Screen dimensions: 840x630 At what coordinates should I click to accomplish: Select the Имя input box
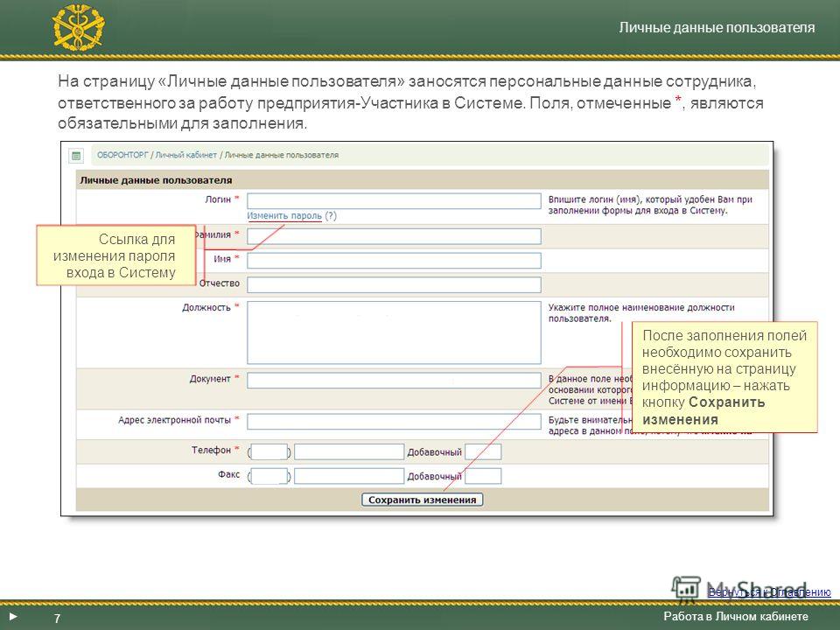[x=394, y=261]
